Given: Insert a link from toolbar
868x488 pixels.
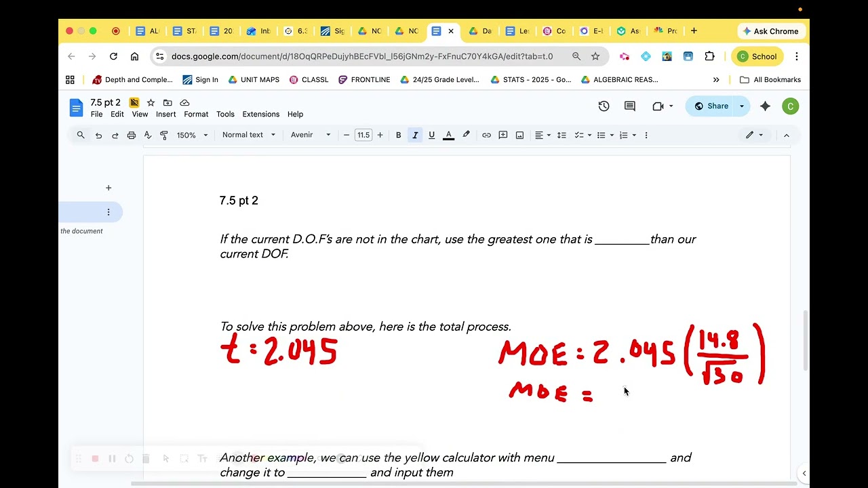Looking at the screenshot, I should [x=486, y=135].
